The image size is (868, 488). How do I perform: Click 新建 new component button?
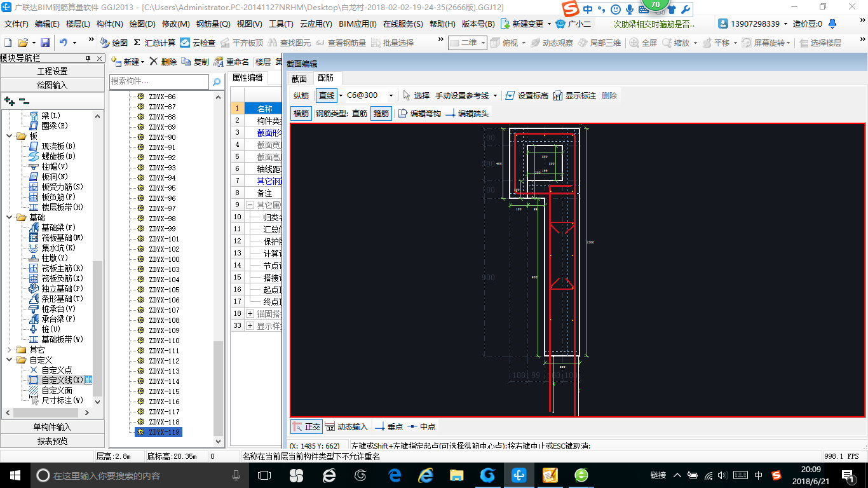click(127, 62)
